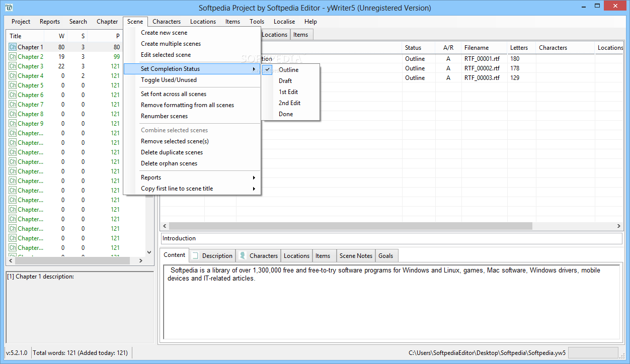Expand the Reports submenu in Scene menu
This screenshot has height=364, width=630.
point(192,177)
